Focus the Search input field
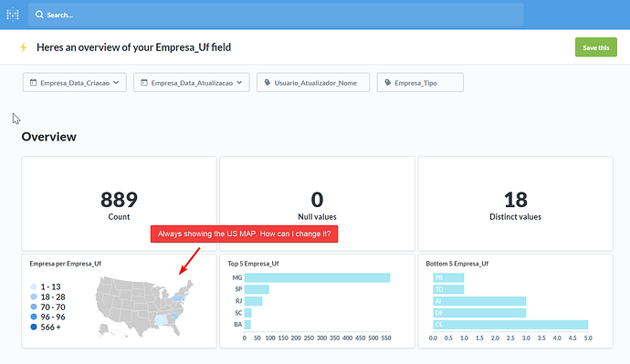Screen dimensions: 630x364 276,15
